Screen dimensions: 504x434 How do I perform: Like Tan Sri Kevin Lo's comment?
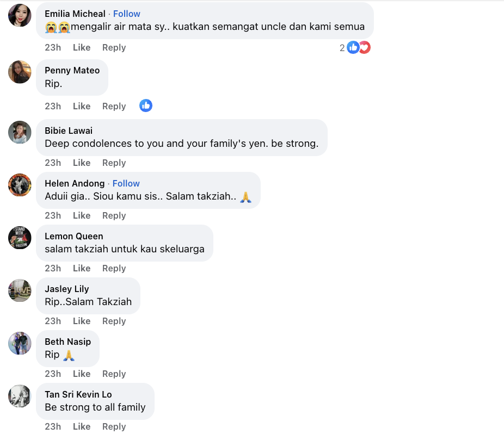pyautogui.click(x=82, y=426)
